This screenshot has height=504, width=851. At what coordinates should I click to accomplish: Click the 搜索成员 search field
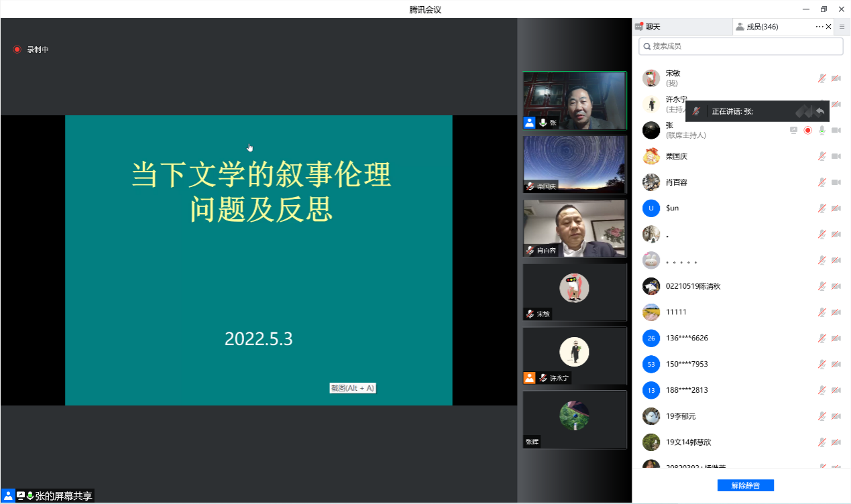tap(741, 46)
